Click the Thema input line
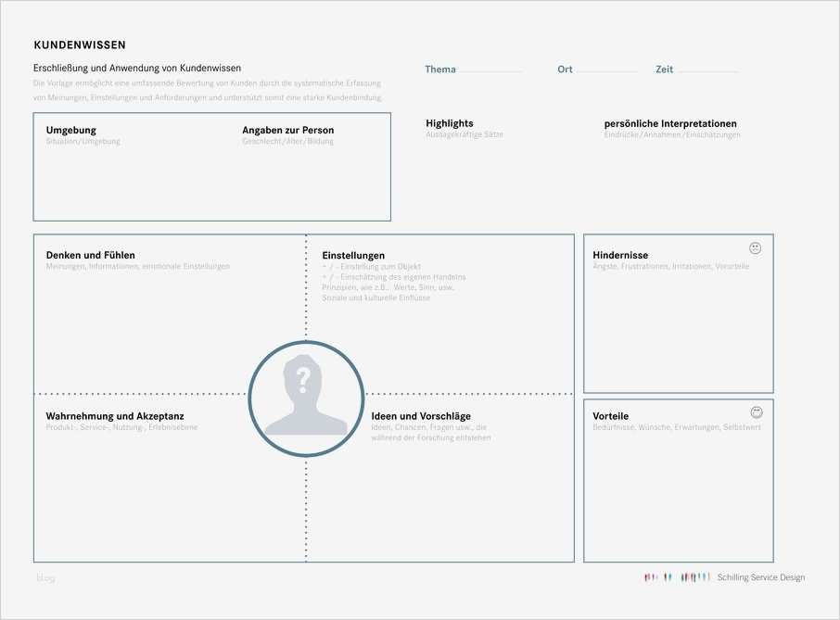 pyautogui.click(x=490, y=71)
